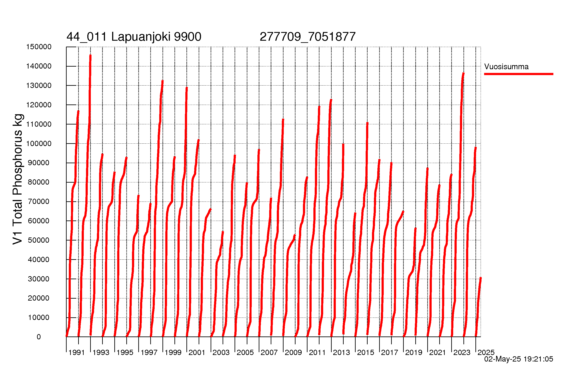Click the y-axis value 100000
Image resolution: width=588 pixels, height=370 pixels.
click(39, 143)
